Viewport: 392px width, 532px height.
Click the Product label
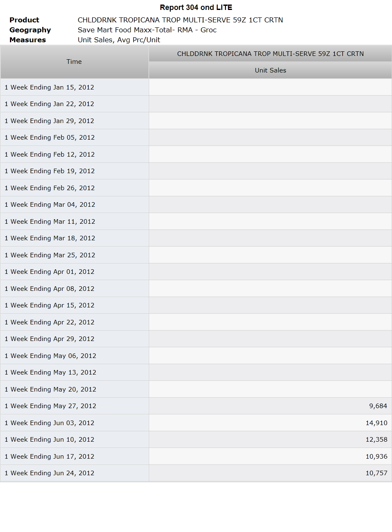(x=24, y=20)
